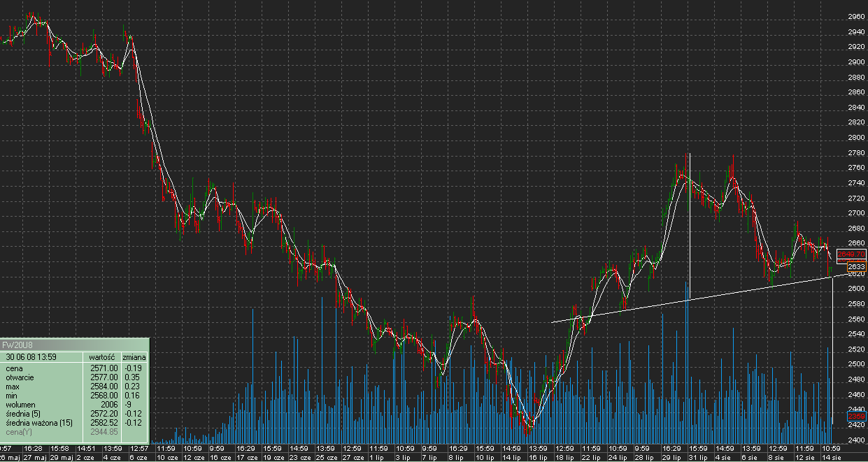The height and width of the screenshot is (462, 868).
Task: Click the white rising trend line
Action: click(699, 298)
